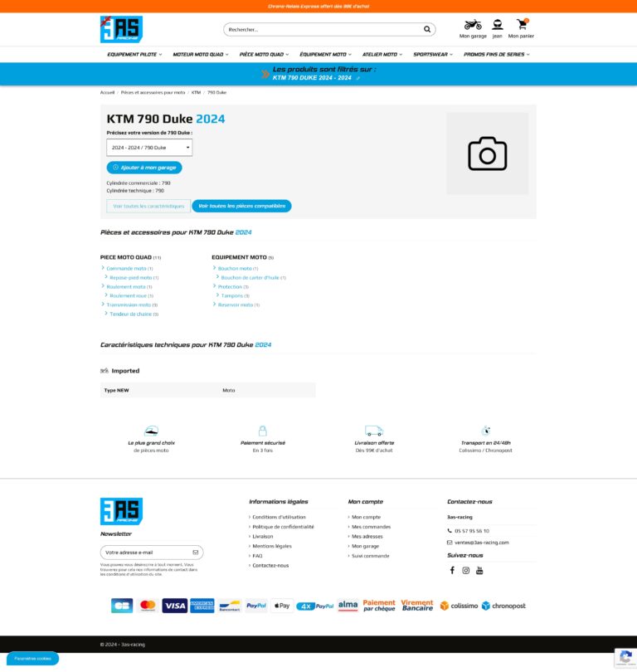Expand the PIÈCE MOTO QUAD menu

click(x=264, y=55)
